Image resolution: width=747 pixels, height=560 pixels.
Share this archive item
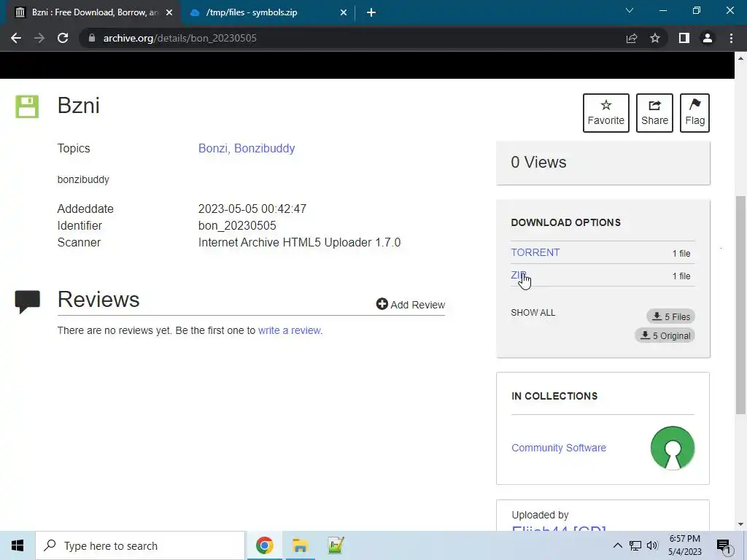point(654,113)
